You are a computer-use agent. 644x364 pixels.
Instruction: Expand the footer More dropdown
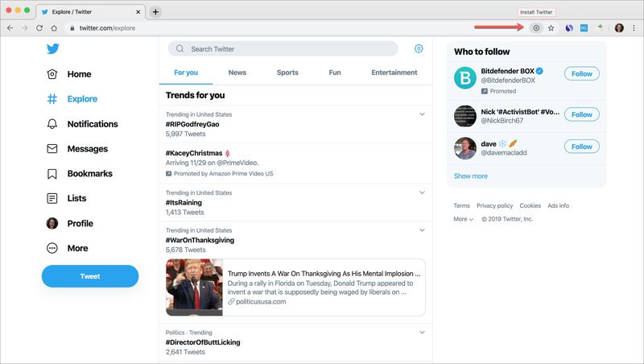(x=464, y=219)
